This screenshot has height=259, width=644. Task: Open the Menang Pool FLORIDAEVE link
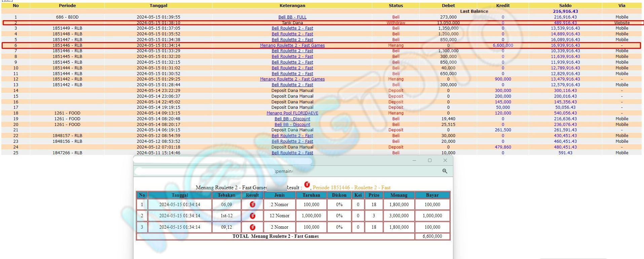click(292, 113)
